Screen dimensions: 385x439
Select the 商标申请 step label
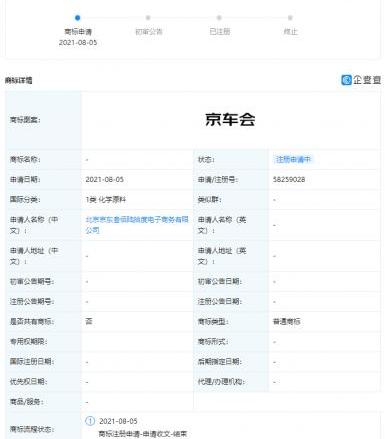click(78, 32)
